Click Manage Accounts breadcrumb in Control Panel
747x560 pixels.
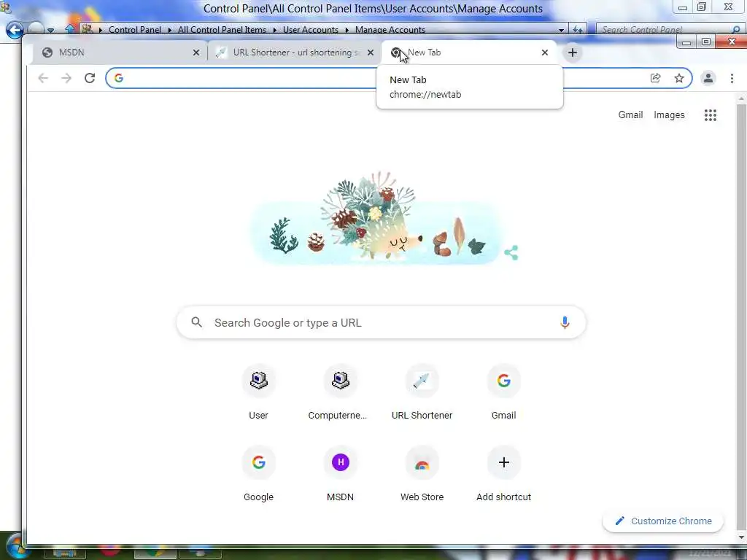tap(390, 29)
